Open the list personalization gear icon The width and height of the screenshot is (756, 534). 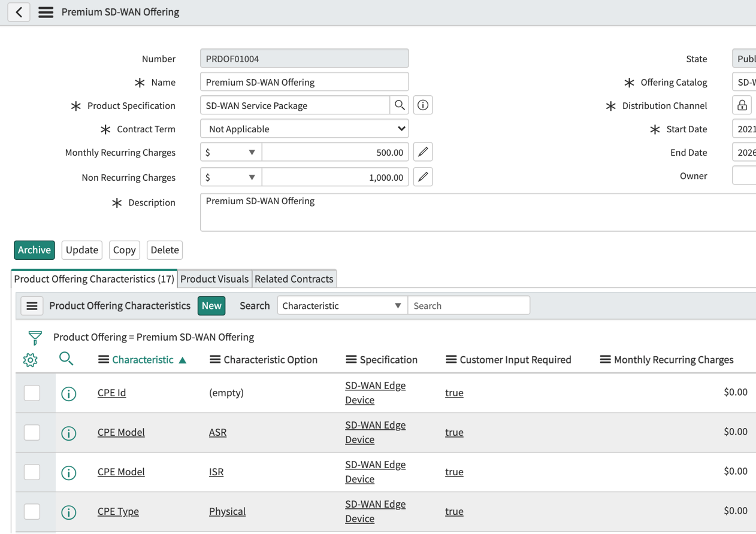click(30, 360)
